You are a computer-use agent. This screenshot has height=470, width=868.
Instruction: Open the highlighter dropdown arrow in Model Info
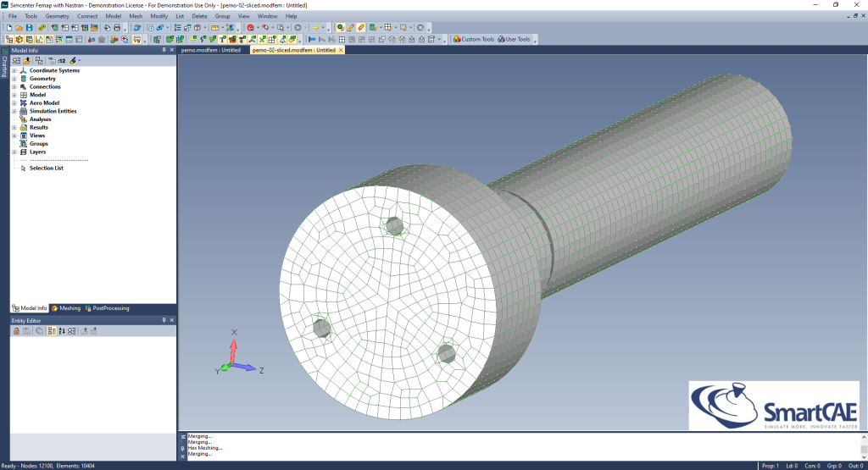(79, 61)
